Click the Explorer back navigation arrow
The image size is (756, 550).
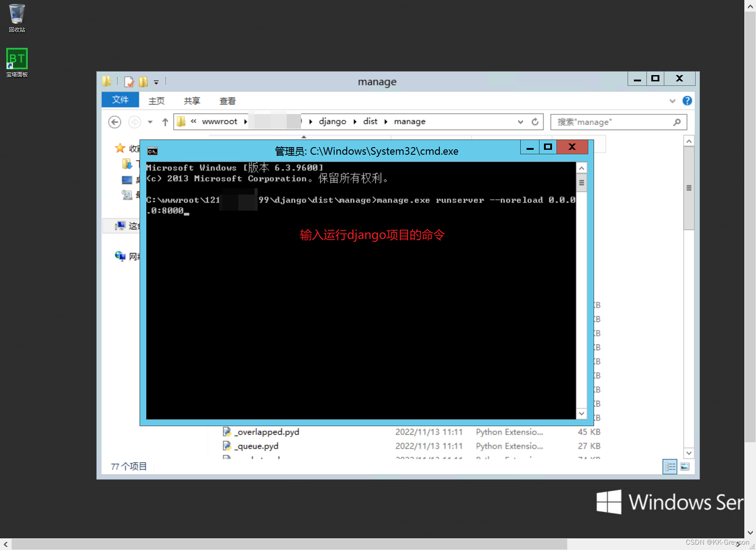(115, 122)
